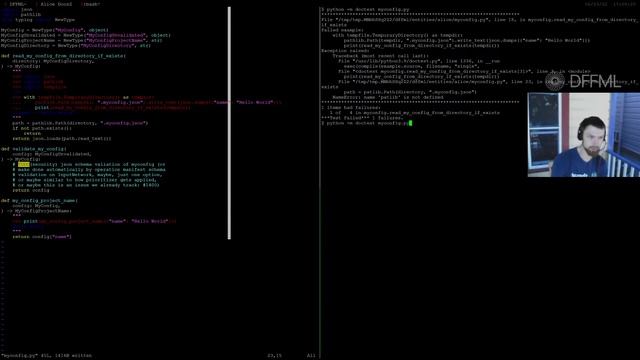Screen dimensions: 640x360
Task: Click the 'return json.loads(path.read_text())' line
Action: point(62,138)
